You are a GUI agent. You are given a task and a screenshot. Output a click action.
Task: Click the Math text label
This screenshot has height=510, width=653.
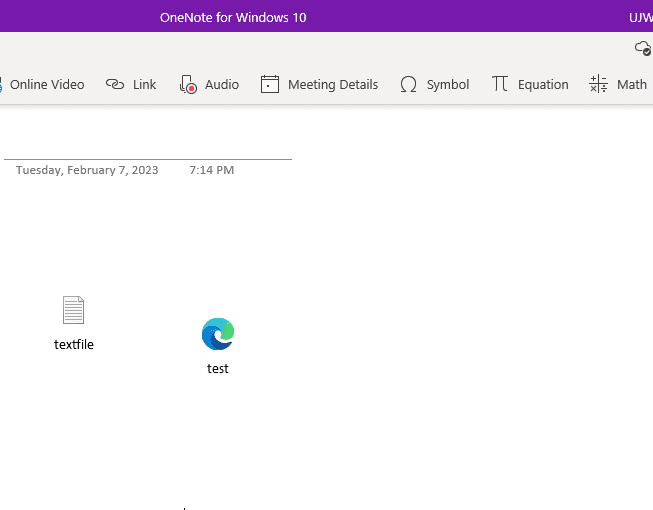click(632, 85)
